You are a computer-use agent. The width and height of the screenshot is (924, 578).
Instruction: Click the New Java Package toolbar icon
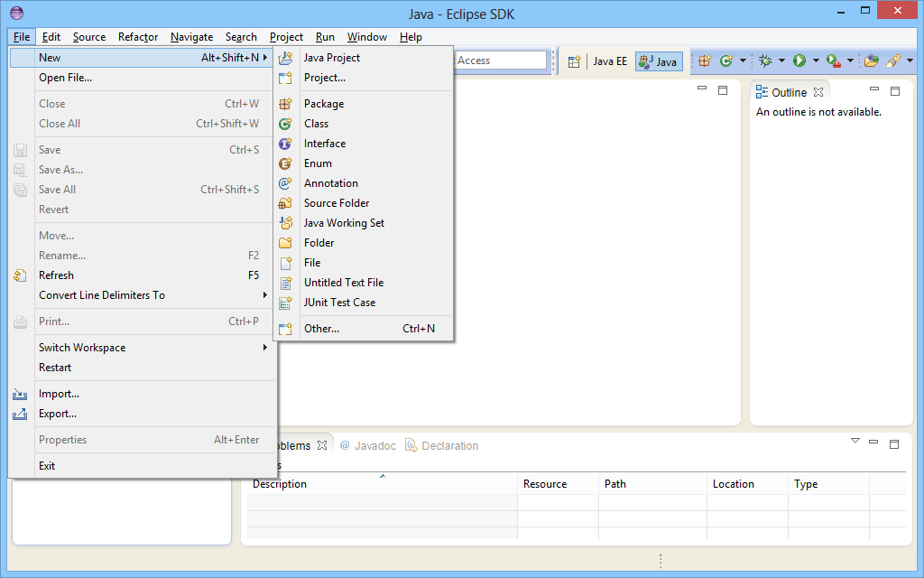pos(705,61)
